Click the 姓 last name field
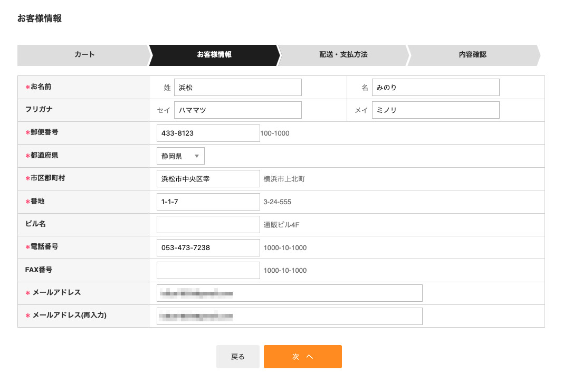Screen dimensions: 563x392 237,88
